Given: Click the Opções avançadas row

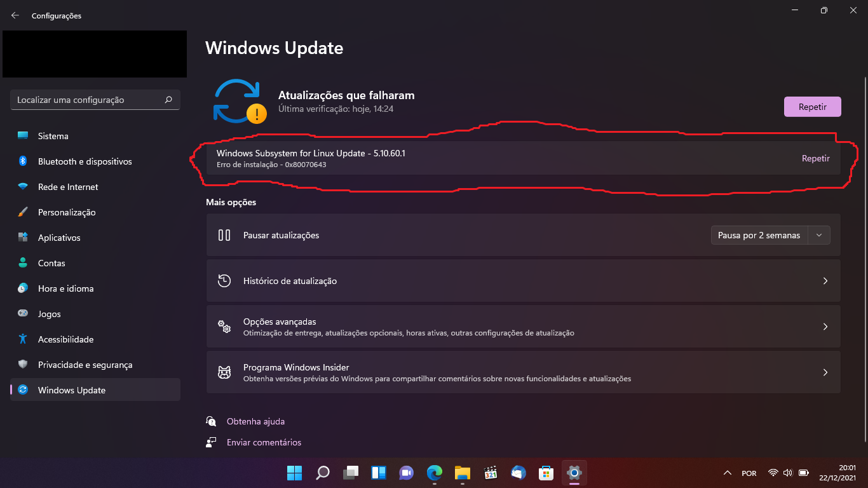Looking at the screenshot, I should click(x=524, y=327).
